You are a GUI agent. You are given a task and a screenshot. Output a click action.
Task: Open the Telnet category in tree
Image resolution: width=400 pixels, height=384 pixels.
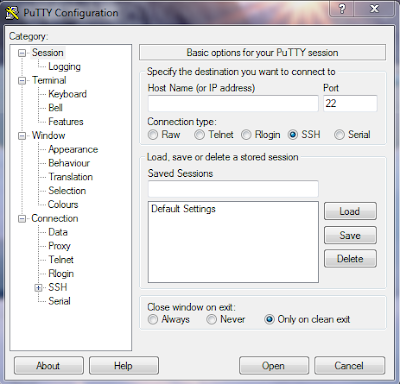pos(61,260)
